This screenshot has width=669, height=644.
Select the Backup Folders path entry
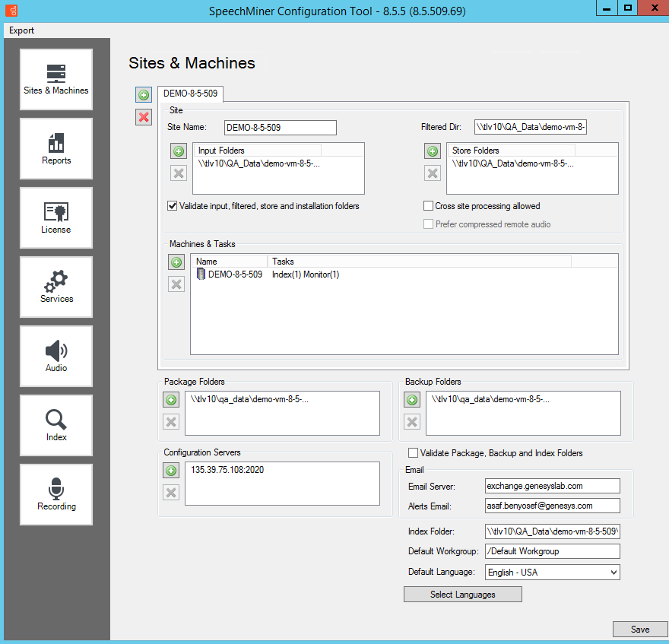[490, 399]
